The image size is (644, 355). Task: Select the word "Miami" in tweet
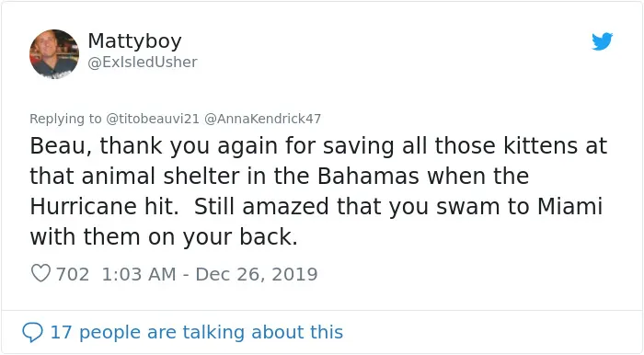(569, 206)
